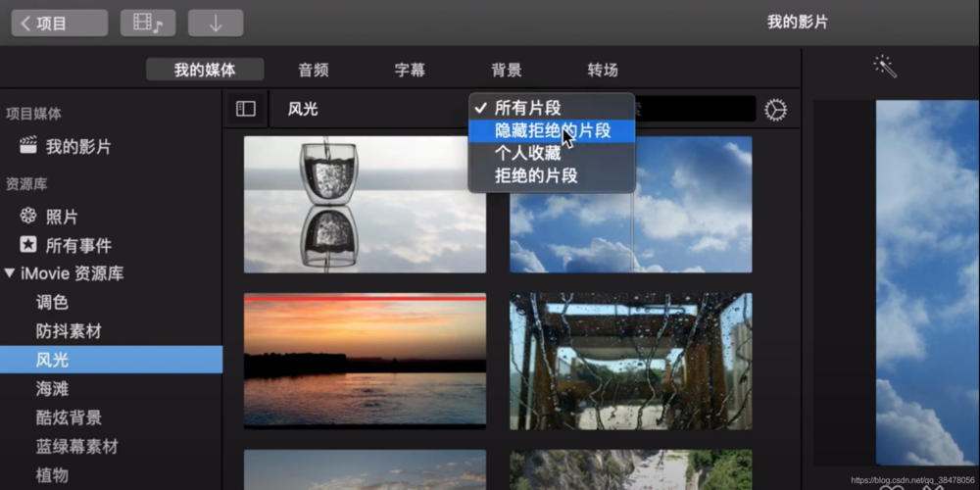The width and height of the screenshot is (980, 490).
Task: Click the sky preview in viewer
Action: (927, 282)
